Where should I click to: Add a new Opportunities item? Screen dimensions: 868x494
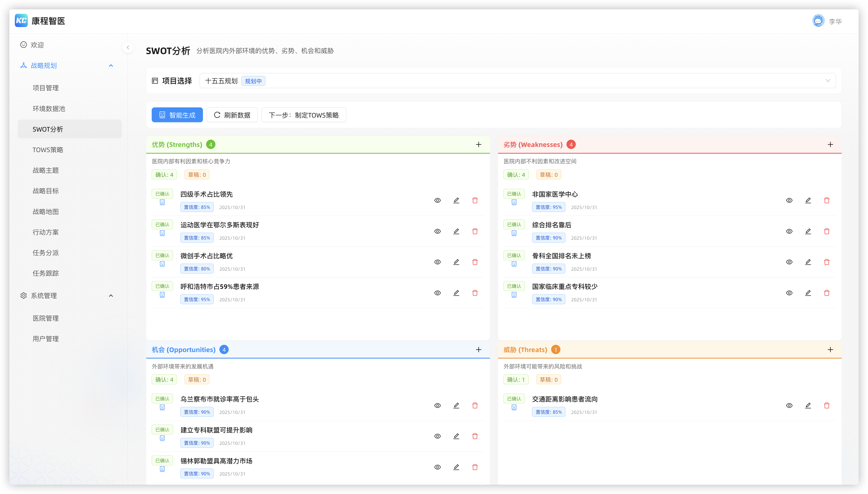click(479, 349)
